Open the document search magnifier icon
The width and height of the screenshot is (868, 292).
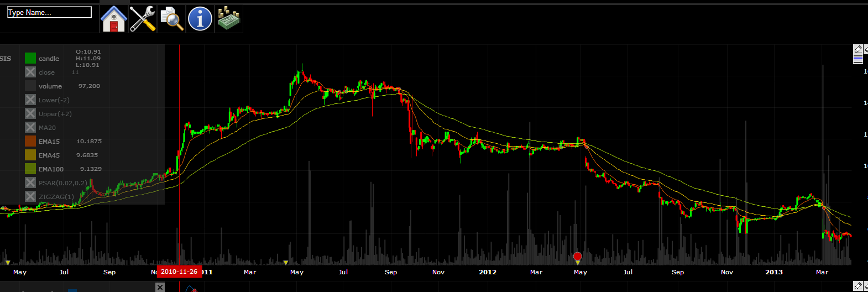pos(171,19)
